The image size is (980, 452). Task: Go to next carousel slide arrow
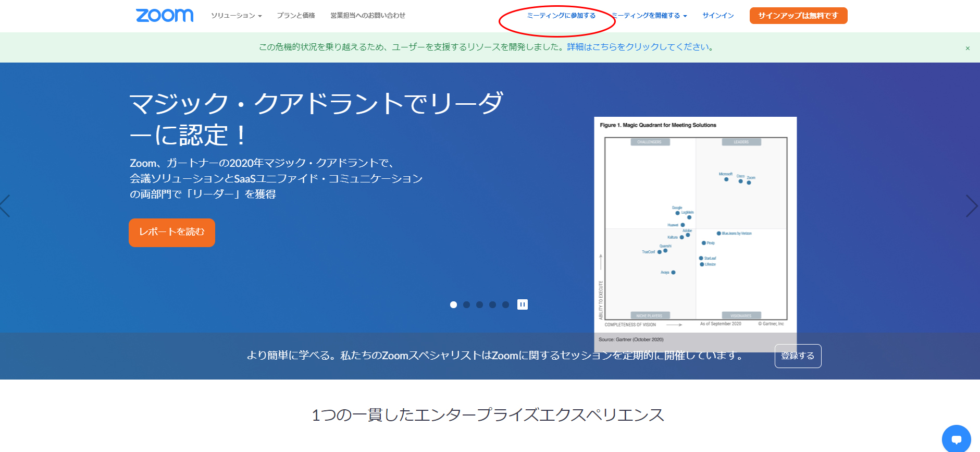click(x=972, y=206)
